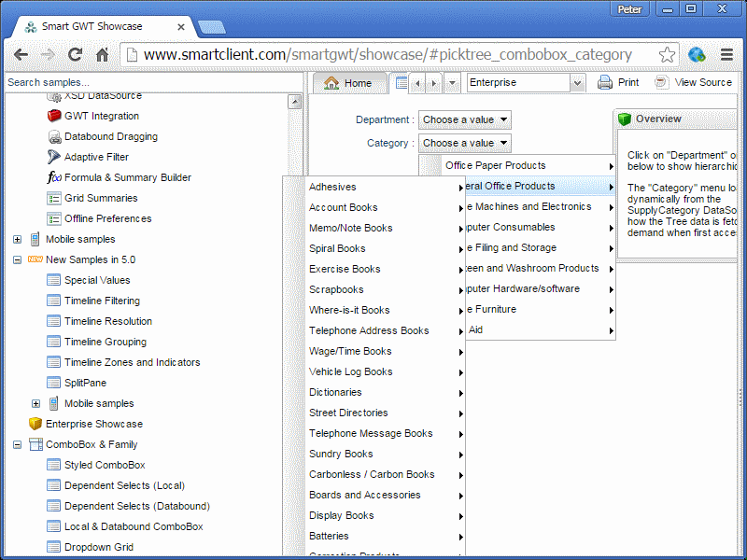Viewport: 747px width, 560px height.
Task: Open the Department dropdown
Action: (465, 119)
